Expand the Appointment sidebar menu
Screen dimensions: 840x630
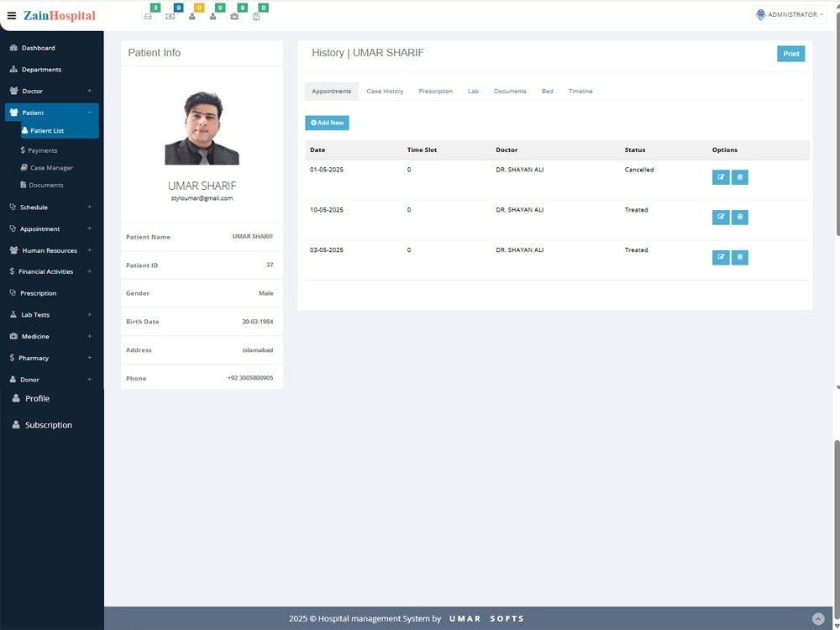click(51, 228)
